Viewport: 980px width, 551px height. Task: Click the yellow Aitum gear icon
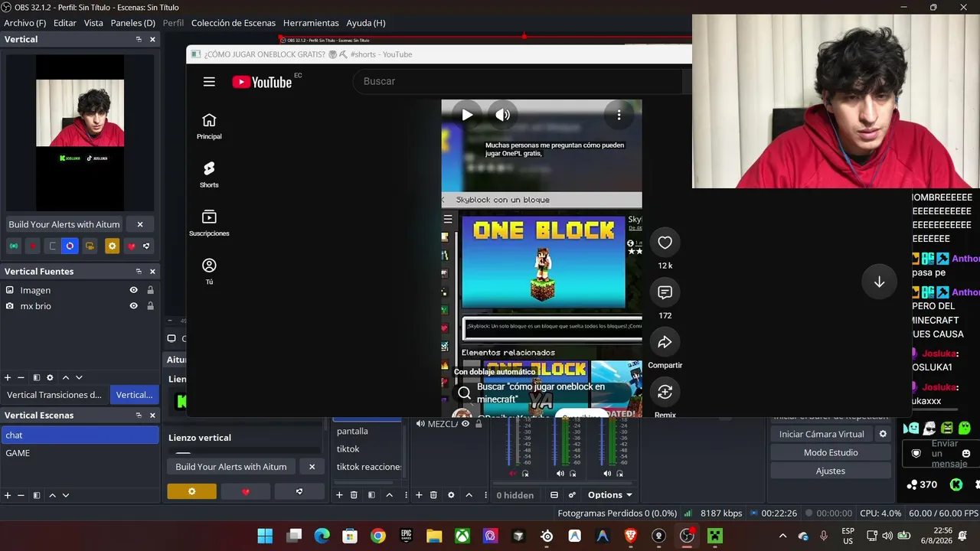tap(113, 246)
